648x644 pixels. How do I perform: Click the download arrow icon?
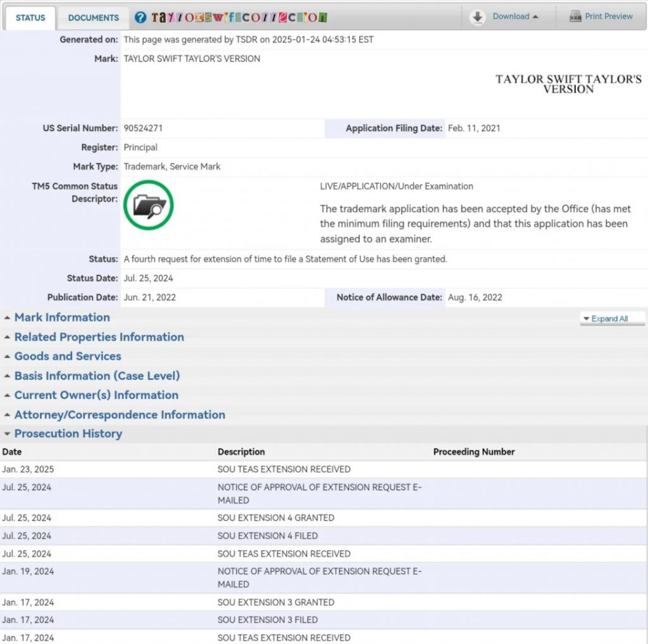tap(477, 17)
